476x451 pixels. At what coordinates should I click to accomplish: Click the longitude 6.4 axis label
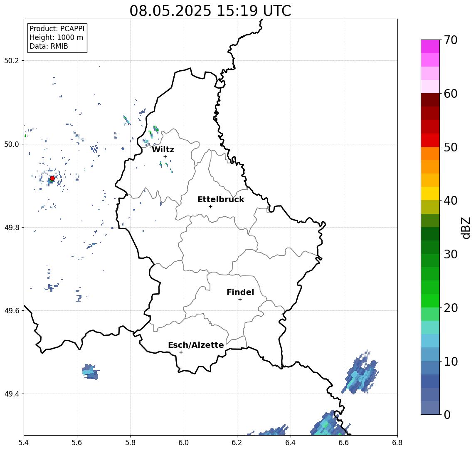[x=291, y=443]
